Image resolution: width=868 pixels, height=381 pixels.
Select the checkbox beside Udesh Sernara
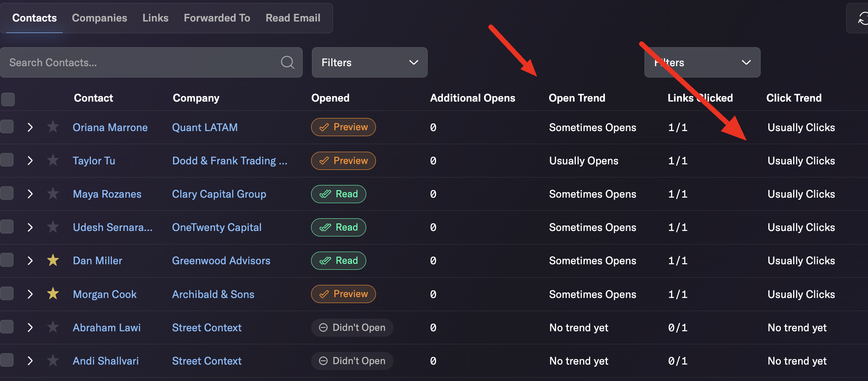[x=7, y=227]
